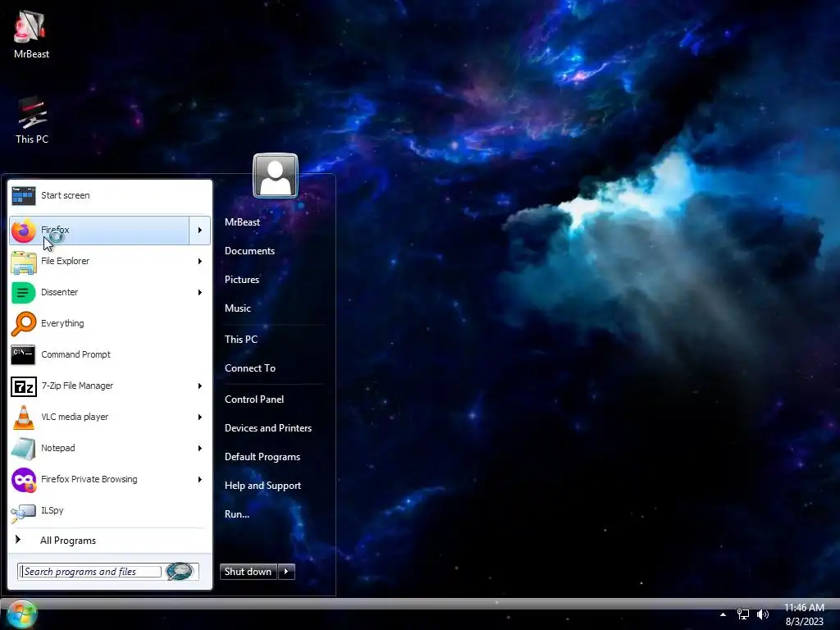Open Documents from the Start menu

249,251
